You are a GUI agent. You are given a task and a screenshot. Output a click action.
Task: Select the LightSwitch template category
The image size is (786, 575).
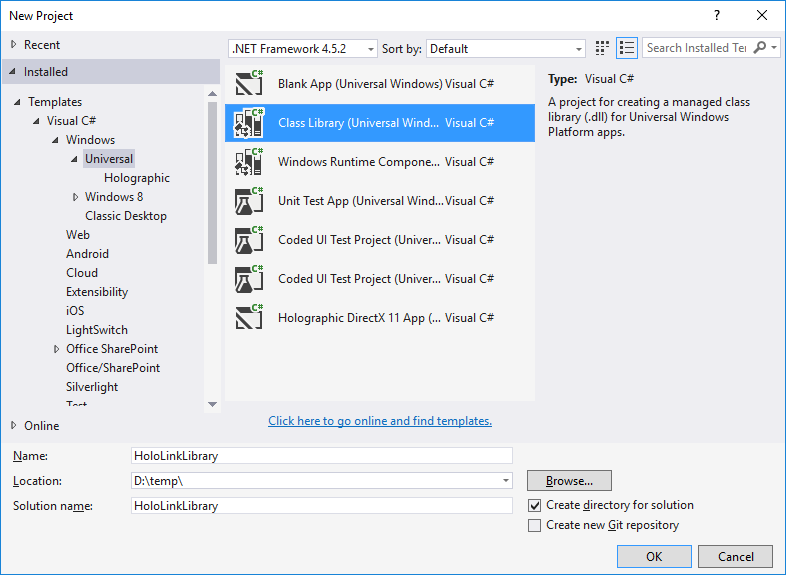pos(97,330)
